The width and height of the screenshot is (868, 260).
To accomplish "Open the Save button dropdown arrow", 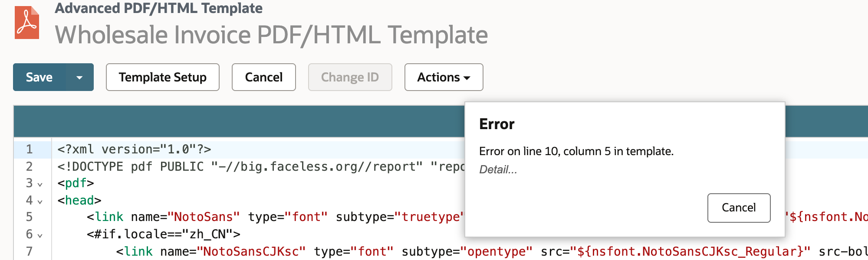I will (x=79, y=77).
